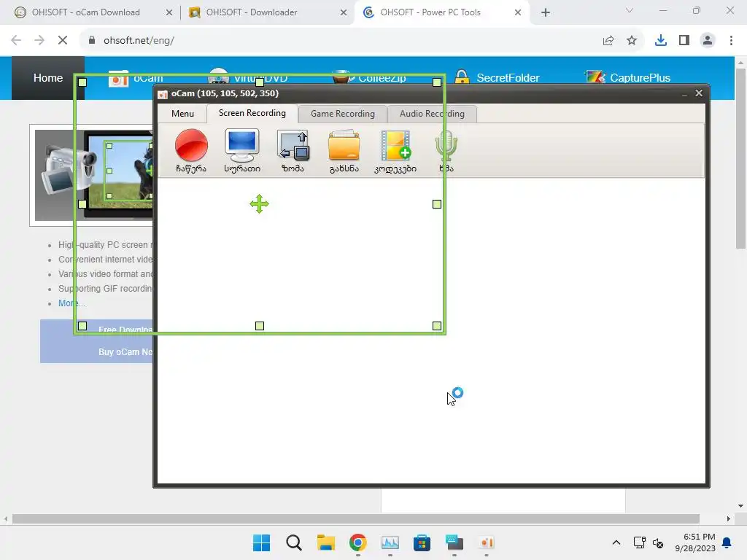Open the Chrome three-dot menu
747x560 pixels.
pos(731,41)
